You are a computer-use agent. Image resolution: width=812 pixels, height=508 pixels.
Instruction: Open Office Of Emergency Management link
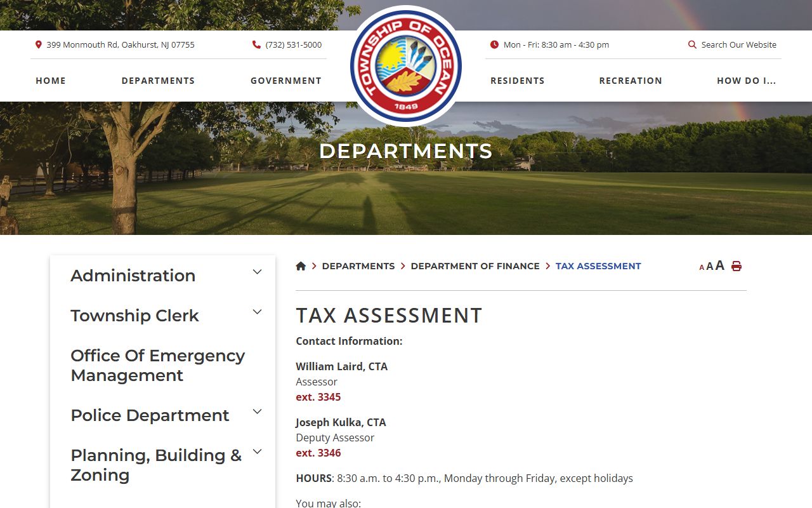pyautogui.click(x=157, y=365)
